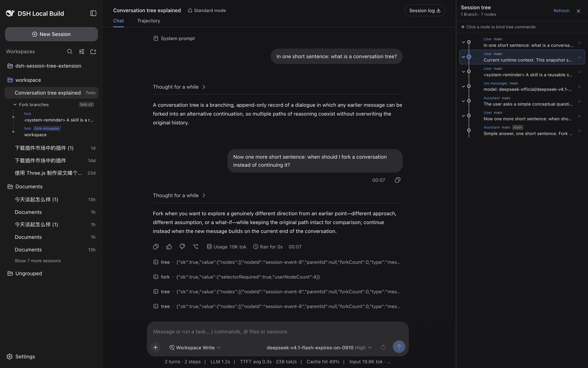The height and width of the screenshot is (368, 588).
Task: Fork from the 'Current runtime context' tree node
Action: point(580,57)
